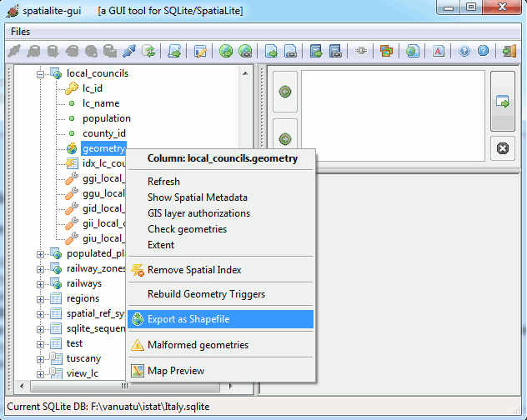Select the lc_id primary key column
527x420 pixels.
tap(92, 88)
